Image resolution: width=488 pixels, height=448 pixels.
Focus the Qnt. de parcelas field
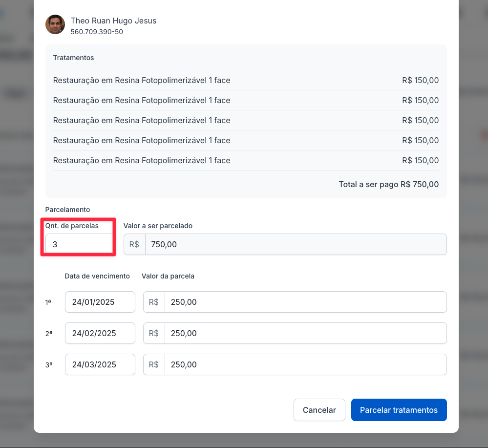[x=78, y=244]
